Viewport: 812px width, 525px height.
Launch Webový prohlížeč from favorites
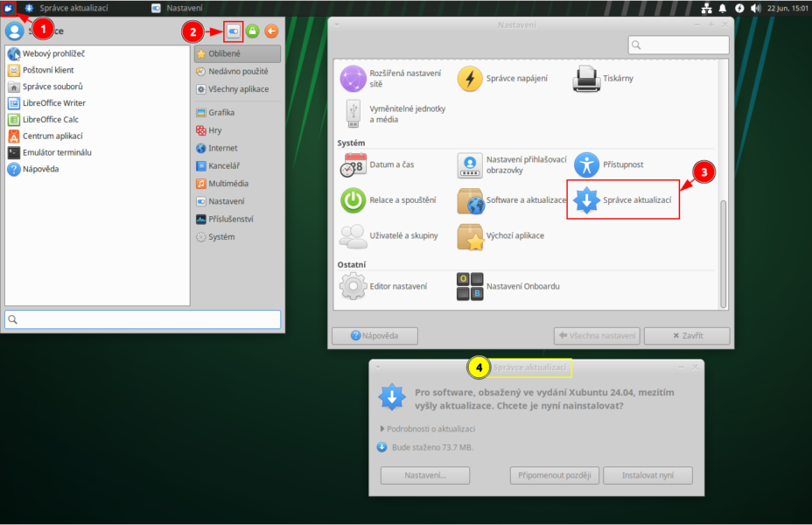coord(46,53)
